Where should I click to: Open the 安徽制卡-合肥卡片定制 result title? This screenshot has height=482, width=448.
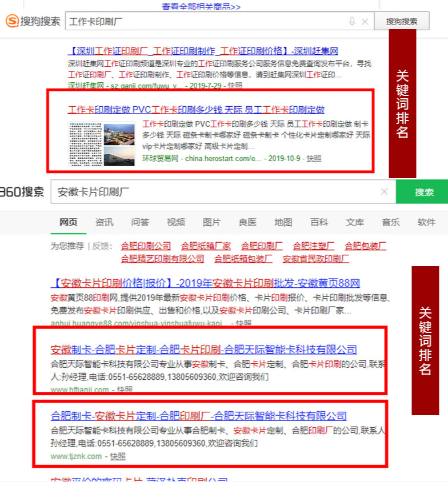coord(203,350)
